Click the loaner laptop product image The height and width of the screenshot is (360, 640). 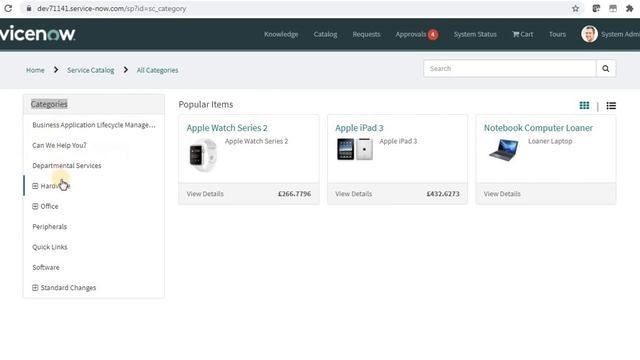click(504, 150)
